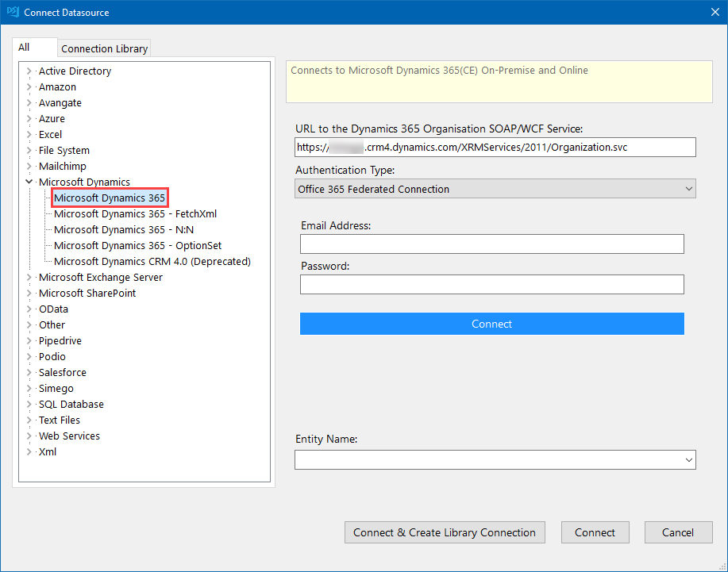Select the Azure tree item
This screenshot has height=572, width=728.
point(52,118)
